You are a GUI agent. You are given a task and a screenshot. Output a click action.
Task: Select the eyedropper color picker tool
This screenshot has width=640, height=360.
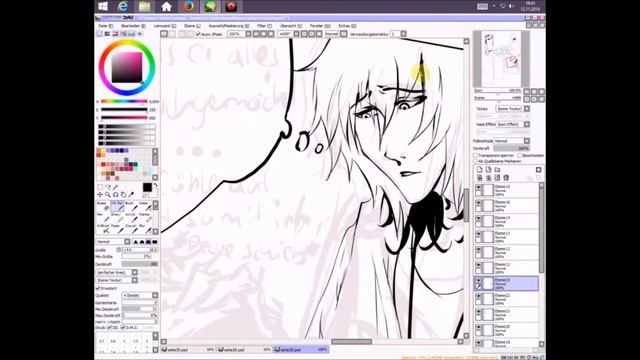[x=131, y=195]
